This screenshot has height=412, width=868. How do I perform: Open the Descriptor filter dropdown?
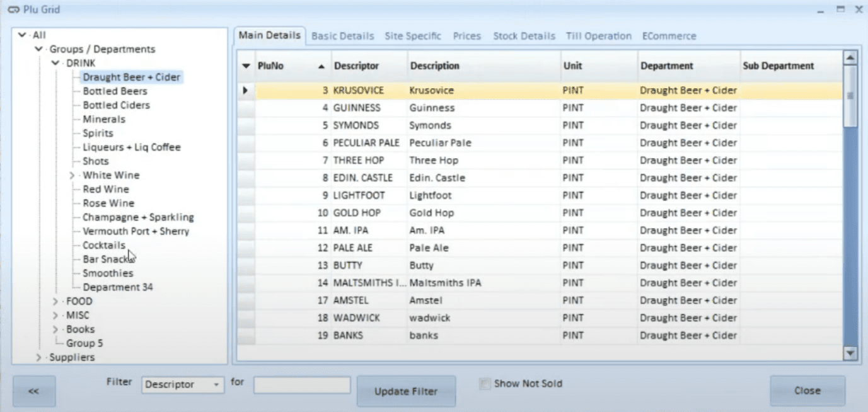point(217,385)
